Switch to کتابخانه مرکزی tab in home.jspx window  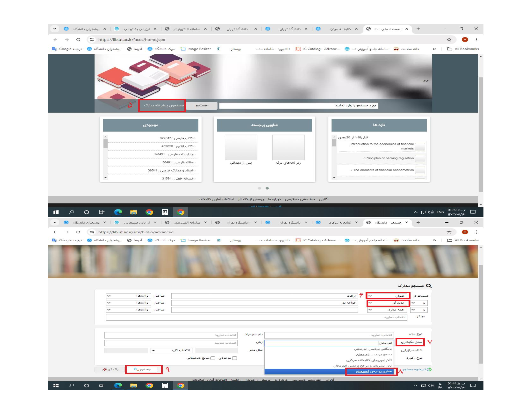(337, 29)
